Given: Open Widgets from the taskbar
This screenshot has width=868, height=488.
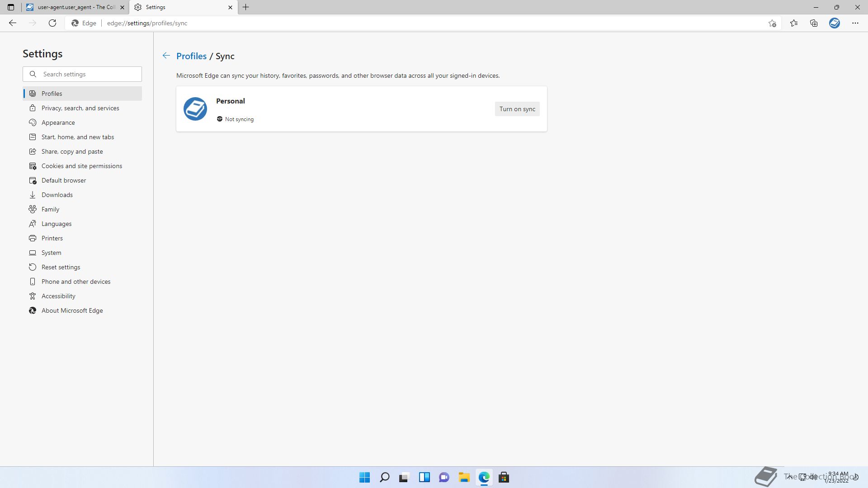Looking at the screenshot, I should (424, 477).
